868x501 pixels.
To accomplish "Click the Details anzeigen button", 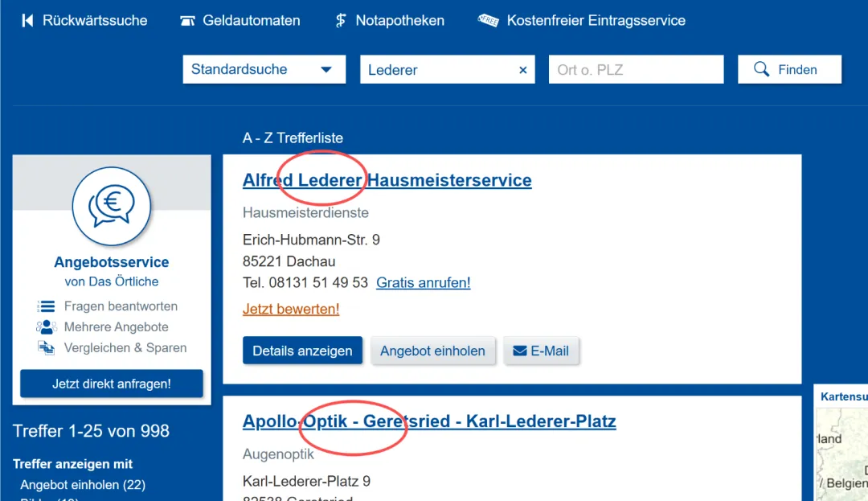I will coord(302,351).
